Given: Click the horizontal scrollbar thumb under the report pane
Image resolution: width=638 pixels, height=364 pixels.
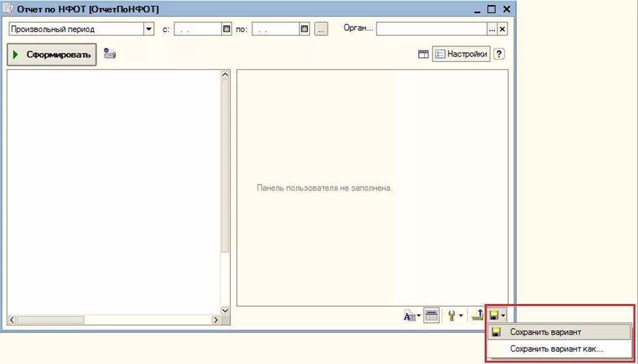Looking at the screenshot, I should click(x=50, y=320).
